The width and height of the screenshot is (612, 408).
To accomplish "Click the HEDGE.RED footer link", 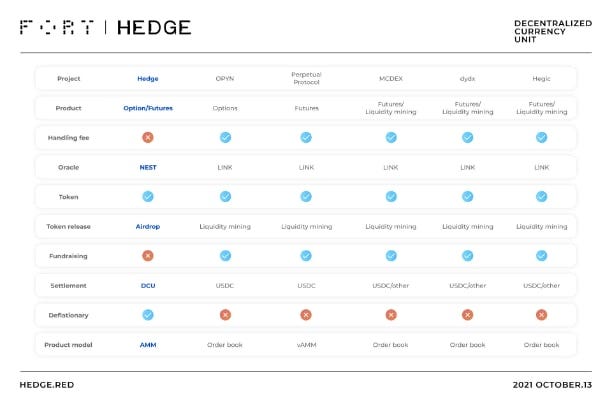I will pyautogui.click(x=47, y=385).
